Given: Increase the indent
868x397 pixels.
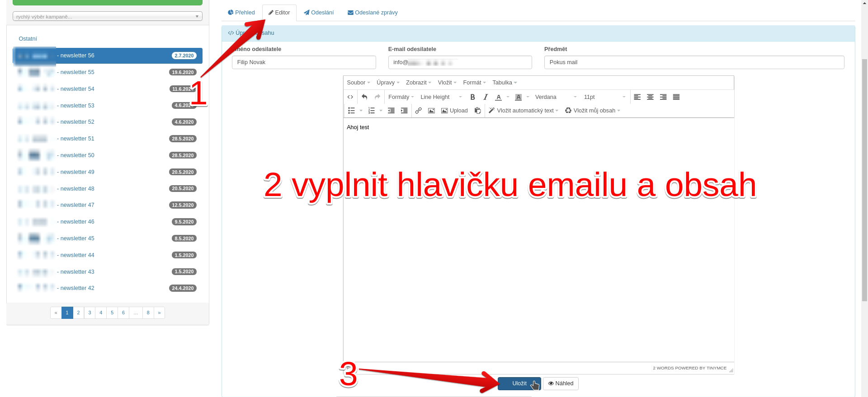Looking at the screenshot, I should (404, 111).
